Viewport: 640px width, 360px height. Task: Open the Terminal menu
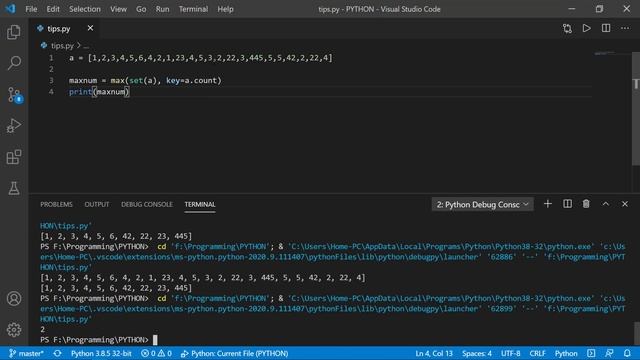click(x=193, y=9)
